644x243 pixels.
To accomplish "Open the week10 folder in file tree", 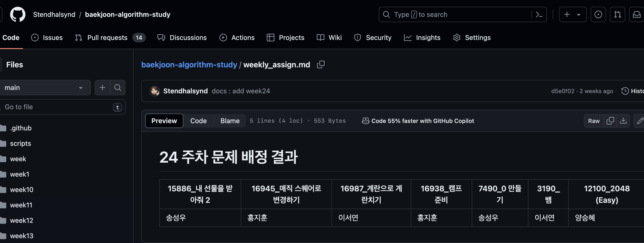I will click(x=21, y=190).
